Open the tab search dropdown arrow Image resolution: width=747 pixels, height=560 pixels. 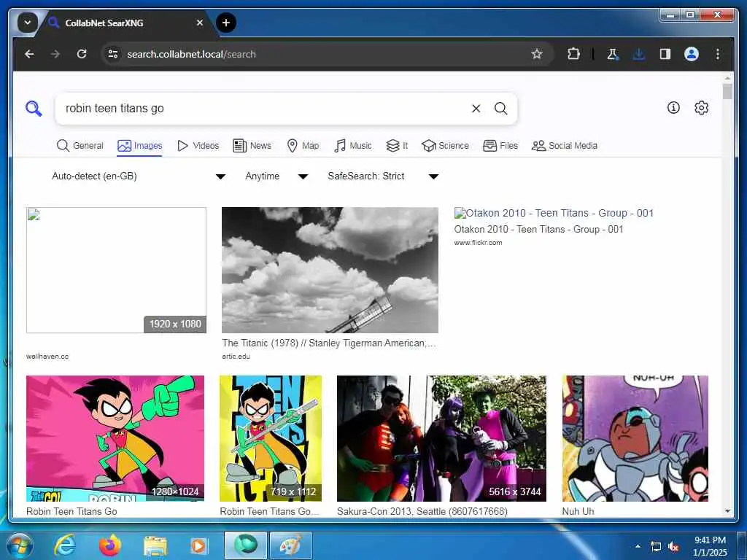coord(28,23)
